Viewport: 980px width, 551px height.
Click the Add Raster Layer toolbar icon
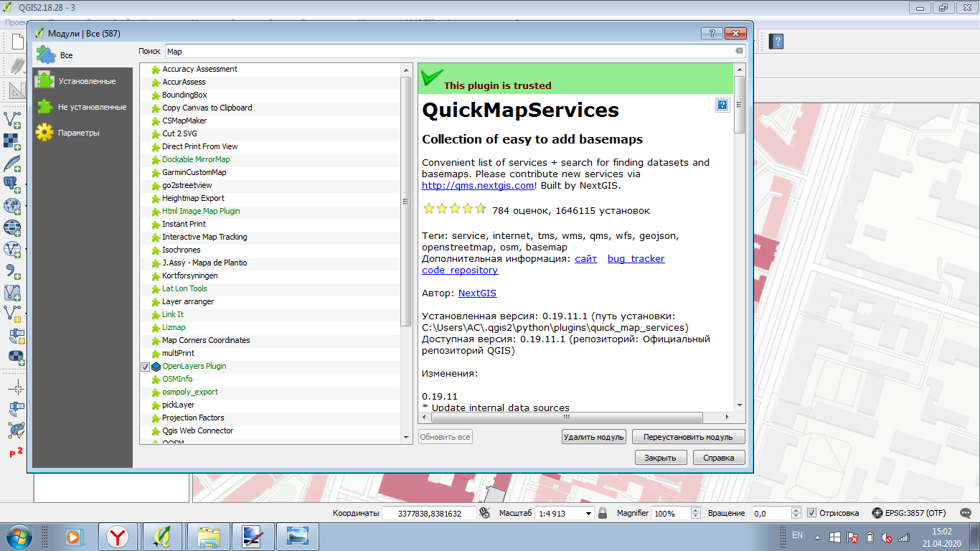(12, 141)
